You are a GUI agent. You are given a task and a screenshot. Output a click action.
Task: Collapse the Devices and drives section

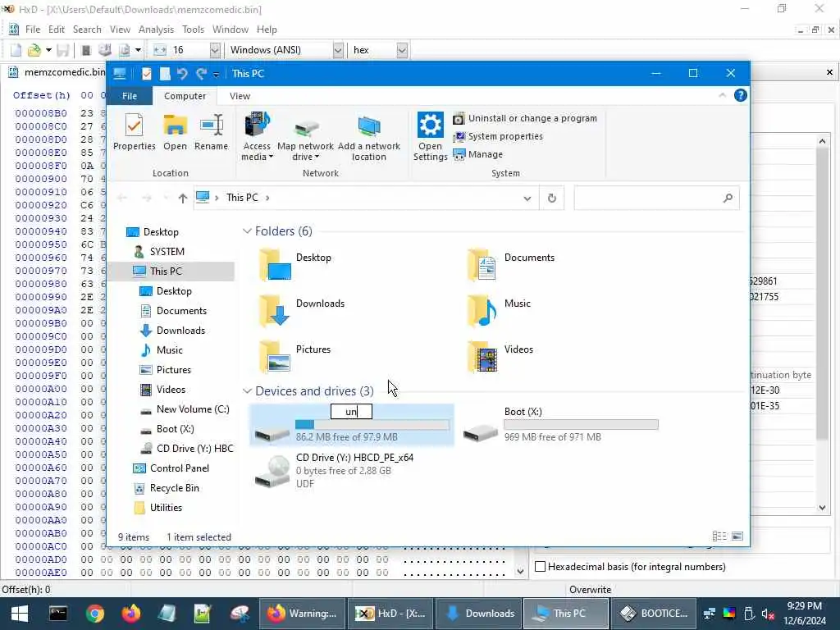point(247,391)
